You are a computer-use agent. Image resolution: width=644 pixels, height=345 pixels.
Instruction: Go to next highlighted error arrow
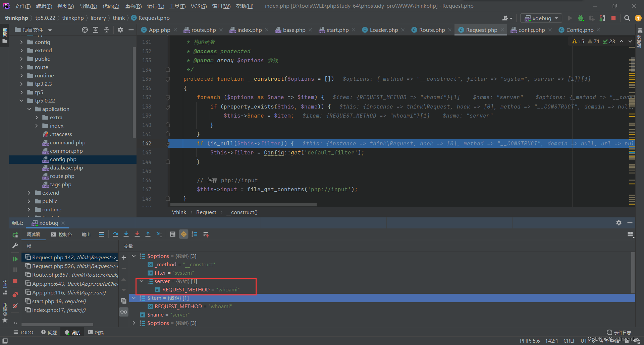pos(630,42)
